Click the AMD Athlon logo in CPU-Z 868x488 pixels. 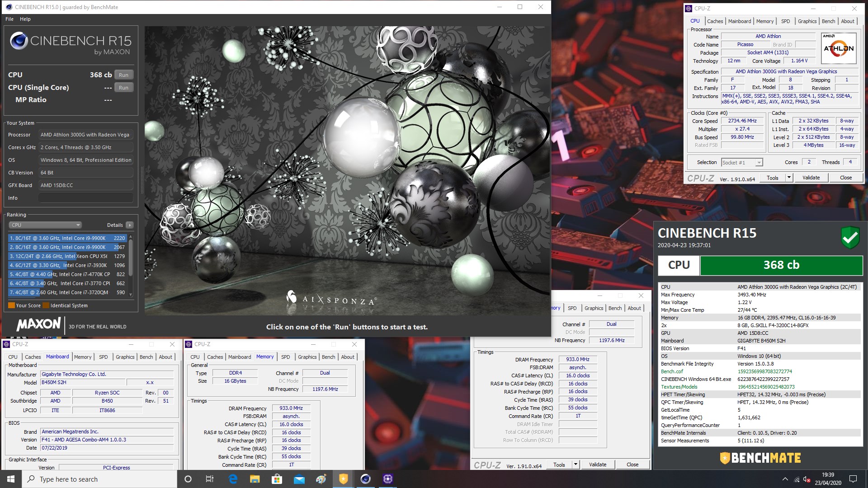tap(839, 49)
